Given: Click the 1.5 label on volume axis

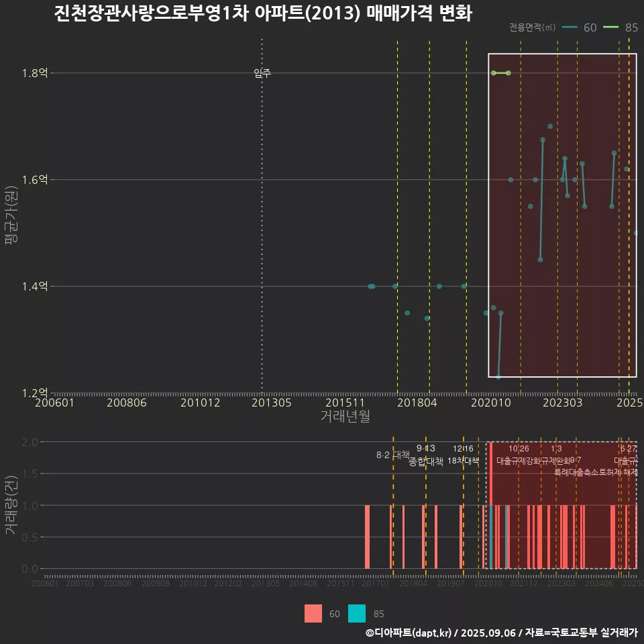Looking at the screenshot, I should (30, 474).
